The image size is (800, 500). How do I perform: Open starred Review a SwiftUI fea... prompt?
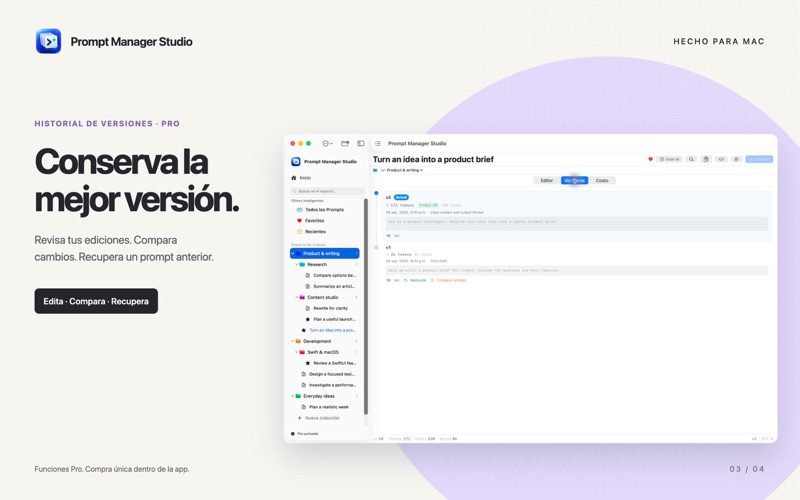pyautogui.click(x=330, y=363)
